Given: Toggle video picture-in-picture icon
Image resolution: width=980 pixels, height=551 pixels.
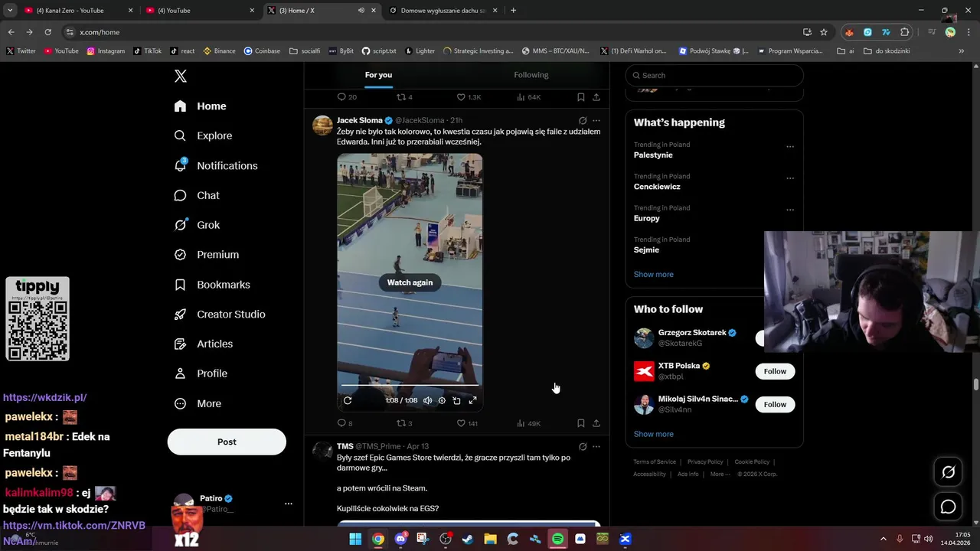Looking at the screenshot, I should [x=457, y=400].
